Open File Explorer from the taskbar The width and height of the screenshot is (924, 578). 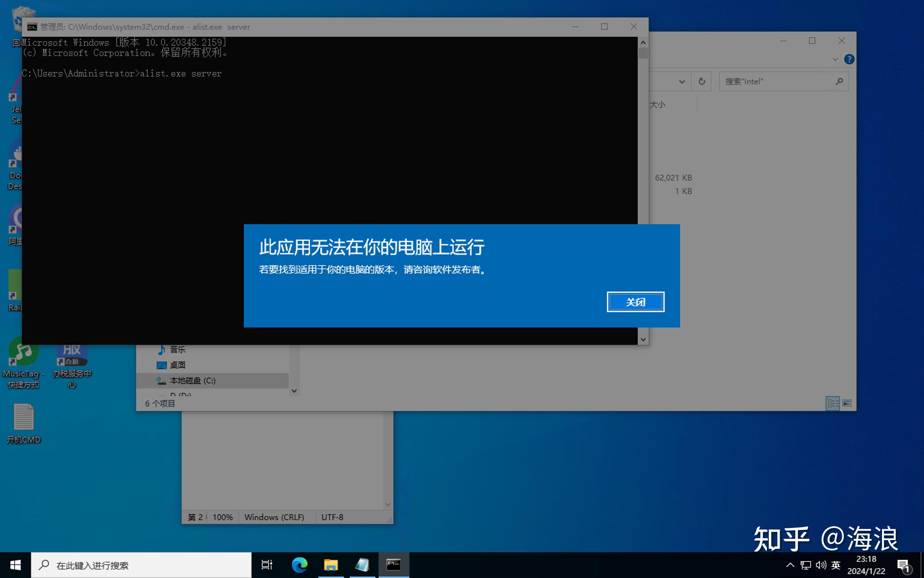[331, 565]
